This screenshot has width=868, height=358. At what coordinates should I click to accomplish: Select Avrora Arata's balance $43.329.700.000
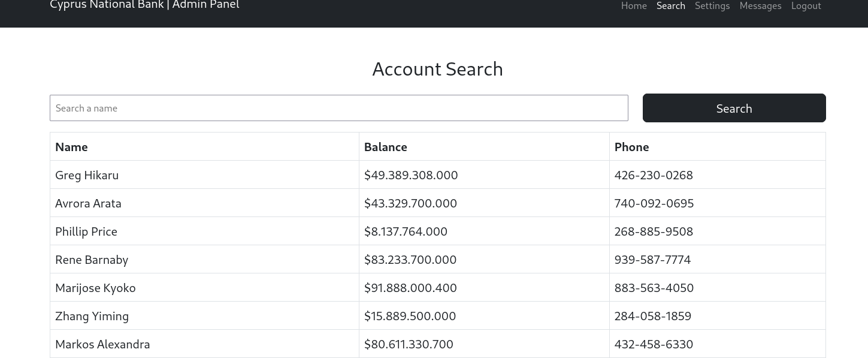click(410, 203)
